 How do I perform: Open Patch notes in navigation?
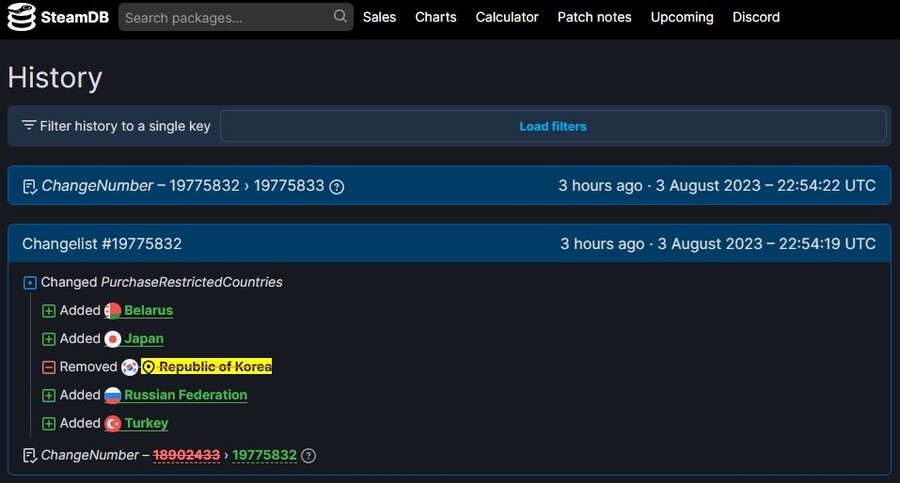point(594,17)
